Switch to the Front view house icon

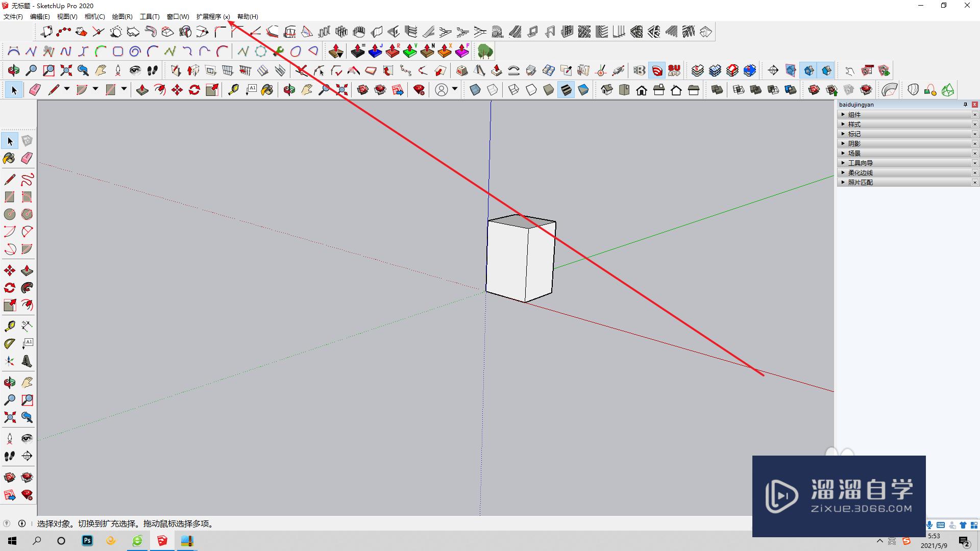click(642, 90)
